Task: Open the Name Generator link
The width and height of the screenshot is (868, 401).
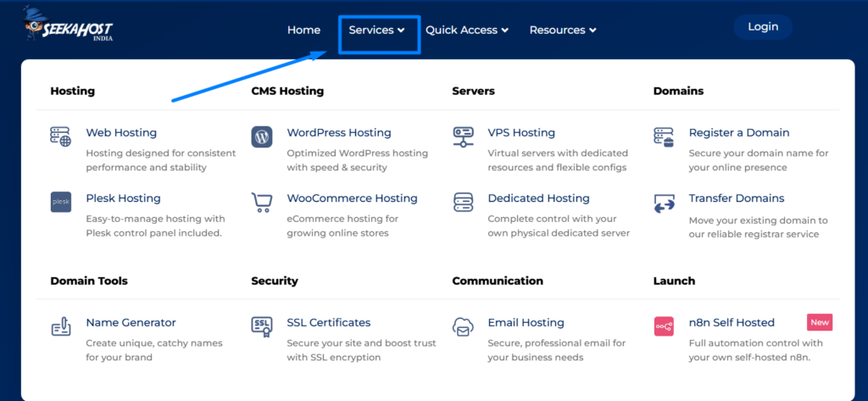Action: 131,322
